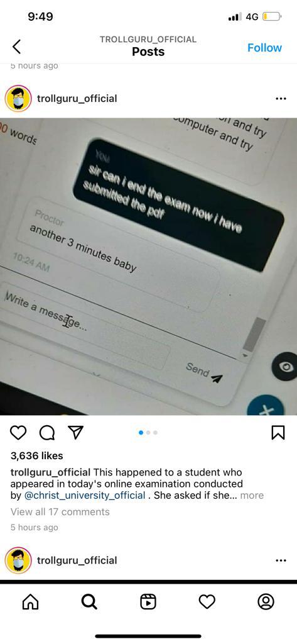Open the Profile tab icon

[266, 602]
